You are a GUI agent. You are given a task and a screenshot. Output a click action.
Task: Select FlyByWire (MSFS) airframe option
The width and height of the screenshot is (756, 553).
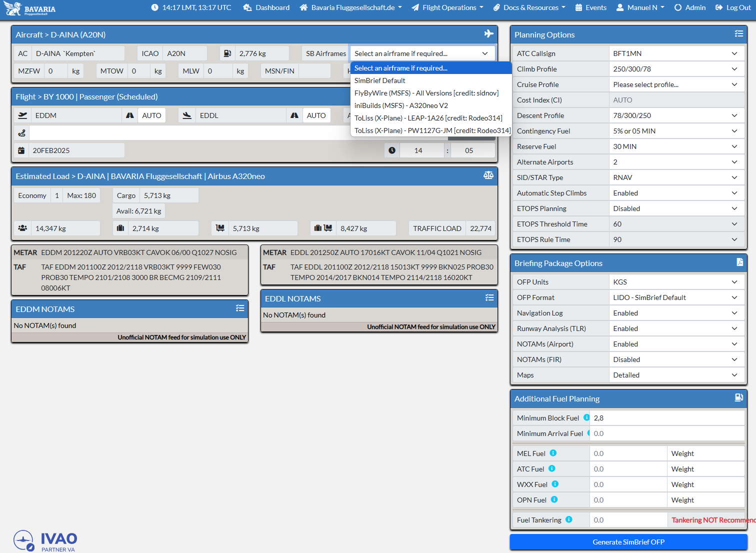(x=431, y=93)
